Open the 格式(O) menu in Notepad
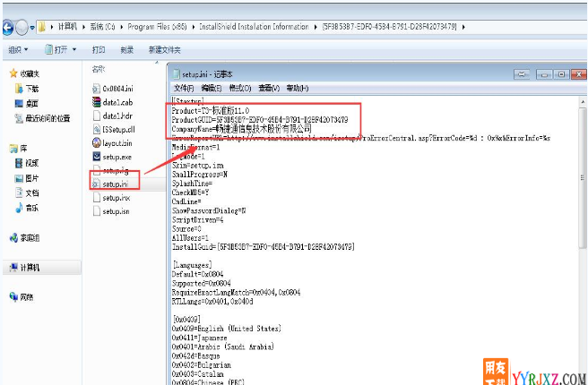Image resolution: width=588 pixels, height=385 pixels. coord(239,89)
